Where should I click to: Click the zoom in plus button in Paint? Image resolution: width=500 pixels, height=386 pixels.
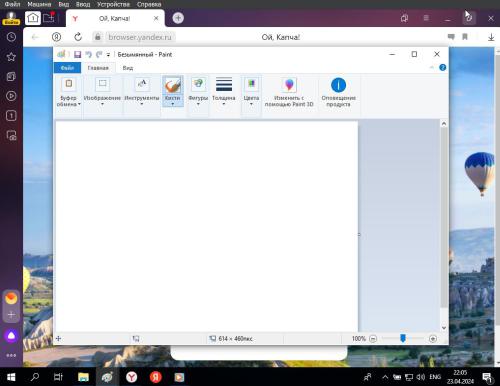[433, 339]
